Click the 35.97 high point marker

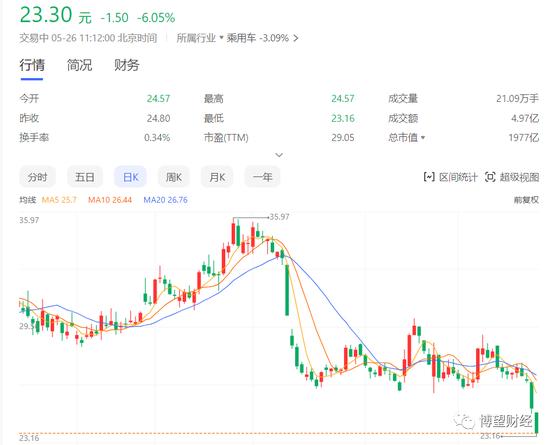point(279,217)
